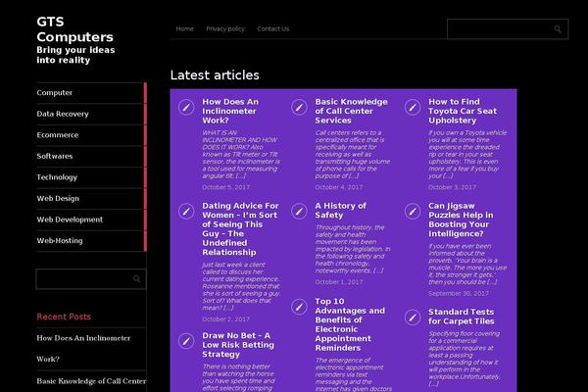Viewport: 588px width, 392px height.
Task: Click the sidebar search magnifier icon
Action: tap(136, 278)
